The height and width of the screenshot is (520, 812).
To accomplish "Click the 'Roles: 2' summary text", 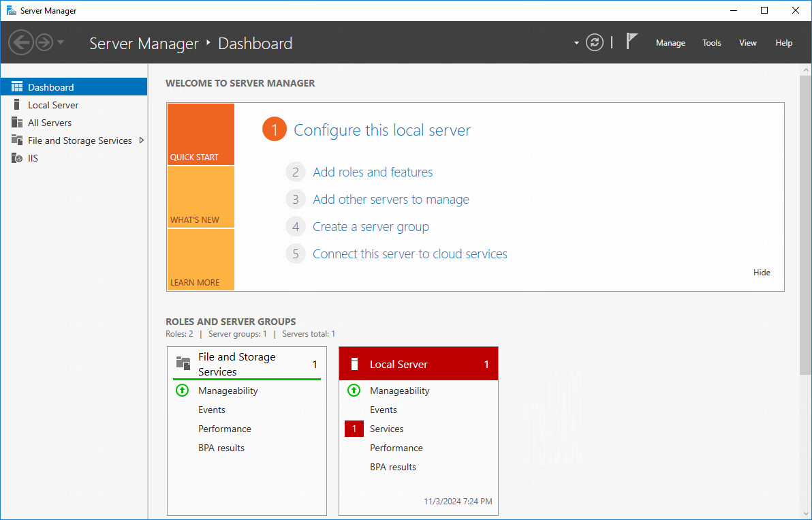I will 179,334.
